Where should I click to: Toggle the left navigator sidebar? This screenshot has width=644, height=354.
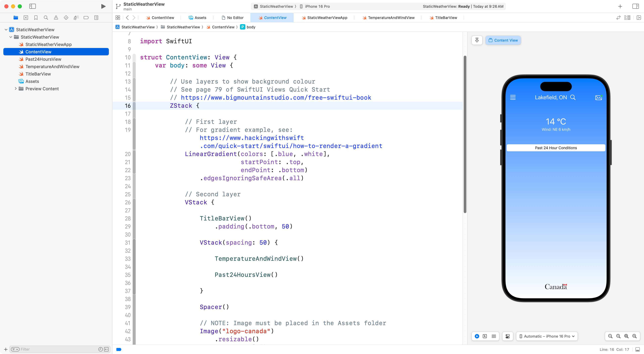pyautogui.click(x=33, y=6)
